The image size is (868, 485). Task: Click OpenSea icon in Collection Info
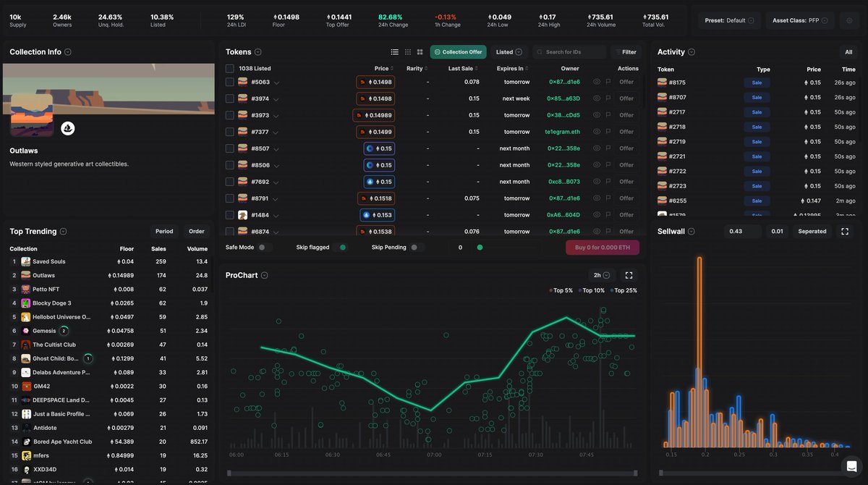(x=68, y=128)
